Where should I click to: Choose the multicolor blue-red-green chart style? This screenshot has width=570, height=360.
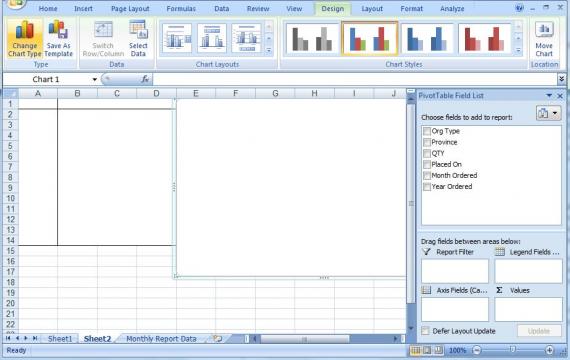pos(370,39)
